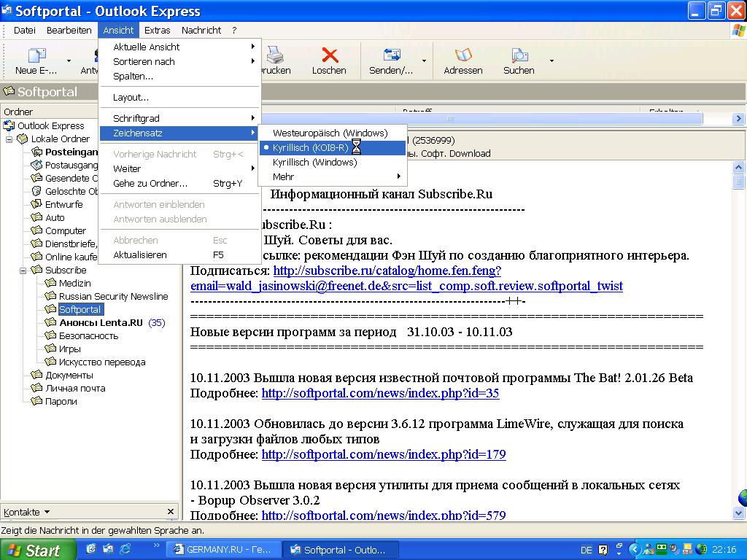Show hidden tray icons arrow
Image resolution: width=747 pixels, height=560 pixels.
(x=634, y=550)
